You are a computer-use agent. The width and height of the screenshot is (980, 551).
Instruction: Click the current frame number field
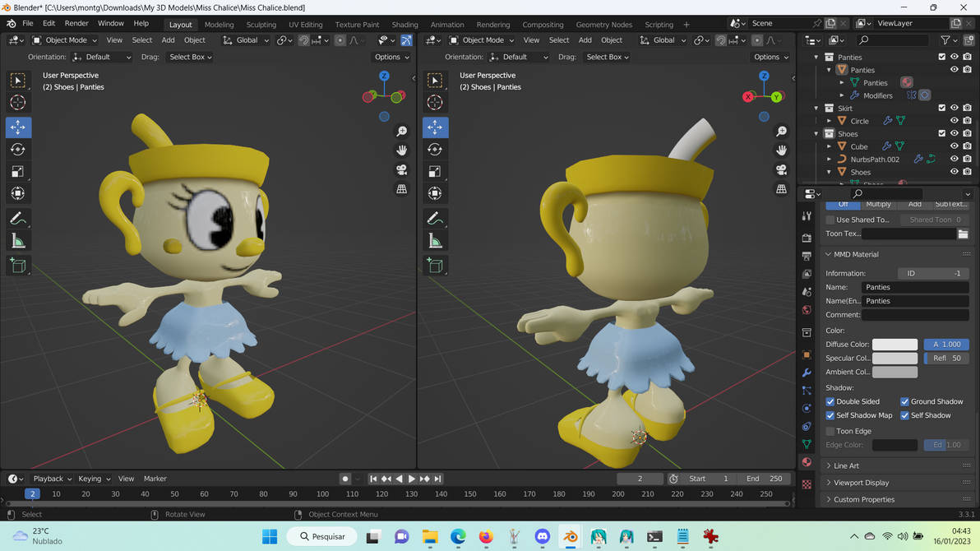(x=640, y=479)
